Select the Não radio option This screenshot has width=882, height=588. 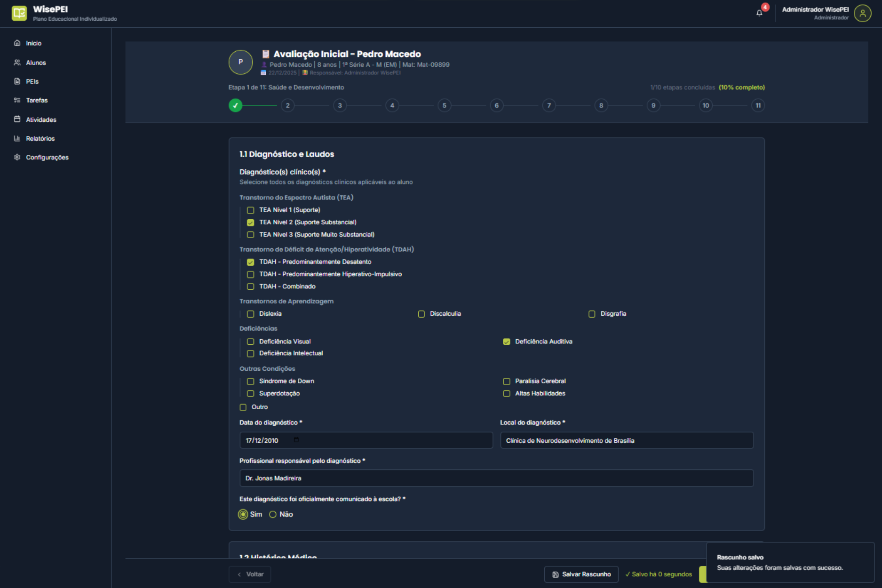coord(273,515)
